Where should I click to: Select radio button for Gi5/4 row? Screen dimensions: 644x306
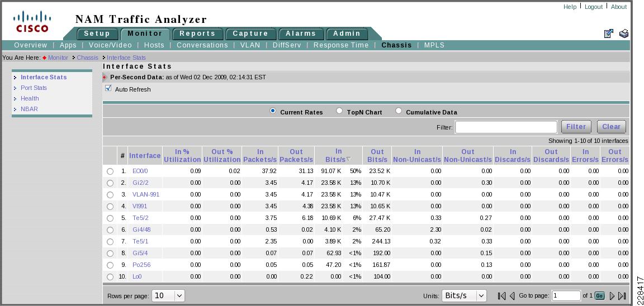110,254
